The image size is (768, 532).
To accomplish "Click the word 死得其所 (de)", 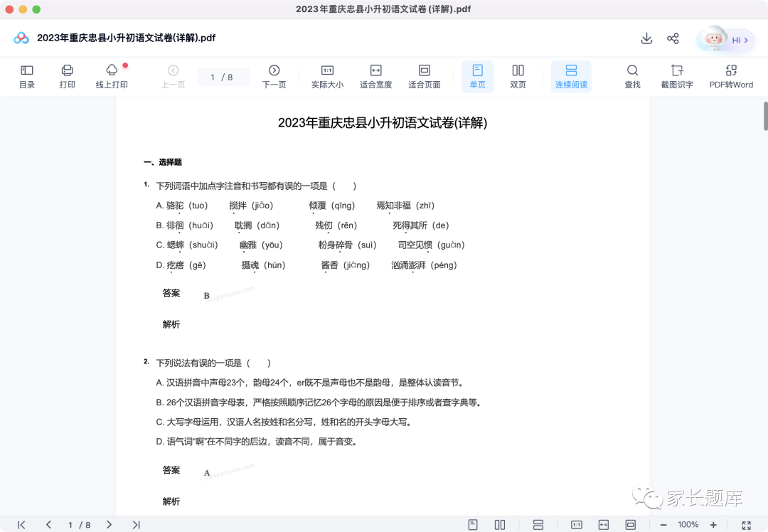I will click(421, 225).
